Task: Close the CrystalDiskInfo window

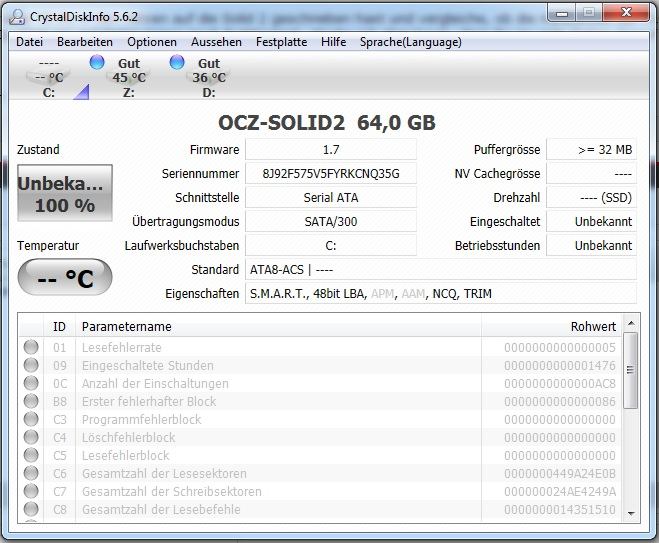Action: [626, 13]
